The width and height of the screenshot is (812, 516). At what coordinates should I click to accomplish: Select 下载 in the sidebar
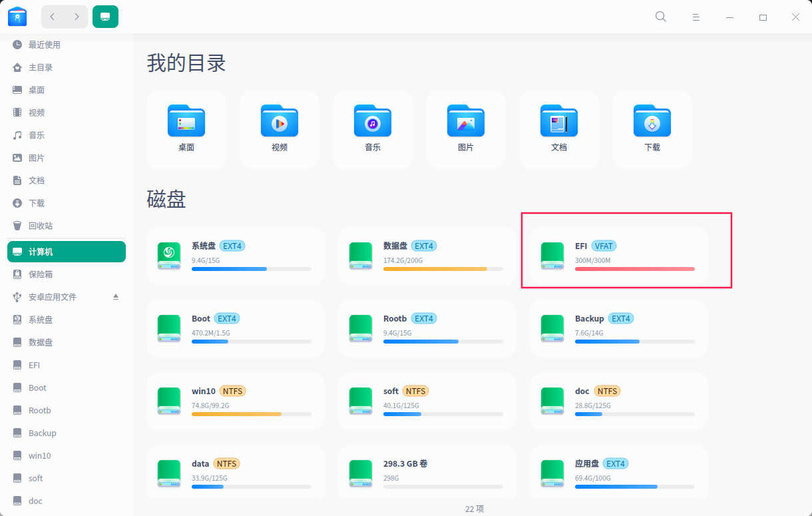[x=67, y=203]
